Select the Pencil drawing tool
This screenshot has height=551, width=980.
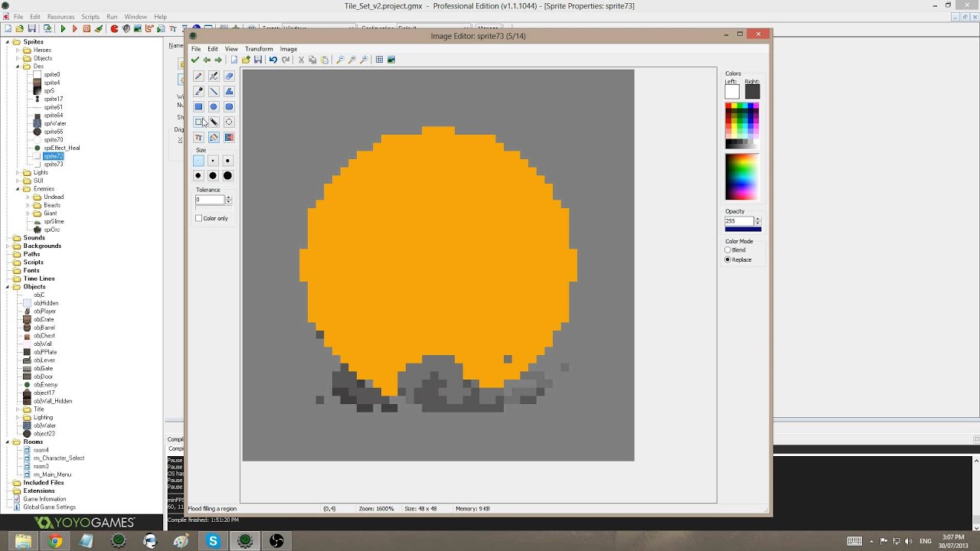[x=198, y=77]
